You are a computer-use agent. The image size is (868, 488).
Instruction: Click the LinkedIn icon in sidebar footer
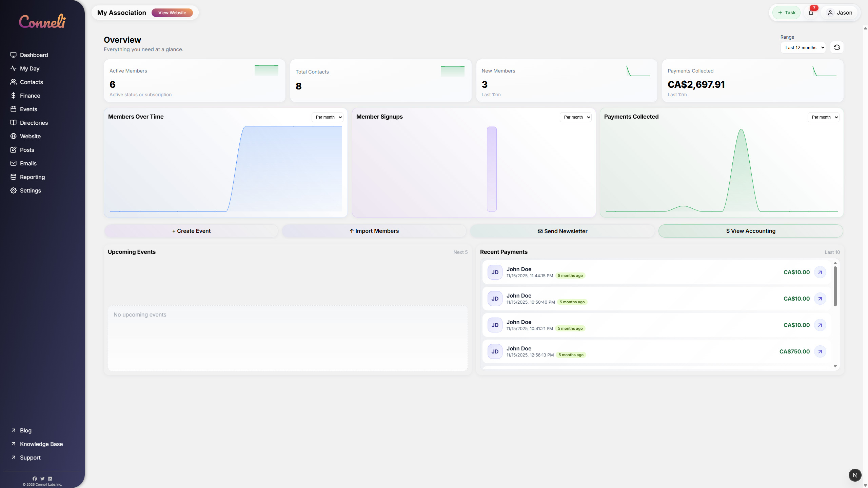[50, 479]
